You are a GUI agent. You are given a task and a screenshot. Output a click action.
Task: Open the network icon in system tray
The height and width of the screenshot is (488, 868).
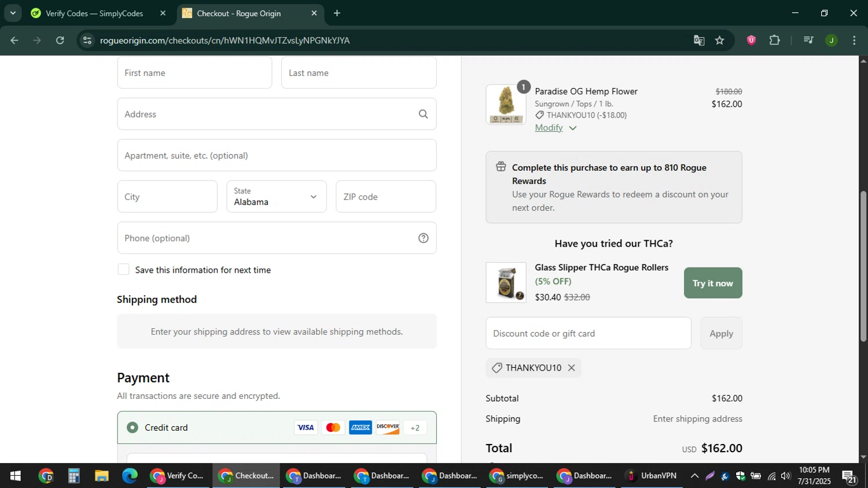pyautogui.click(x=771, y=476)
